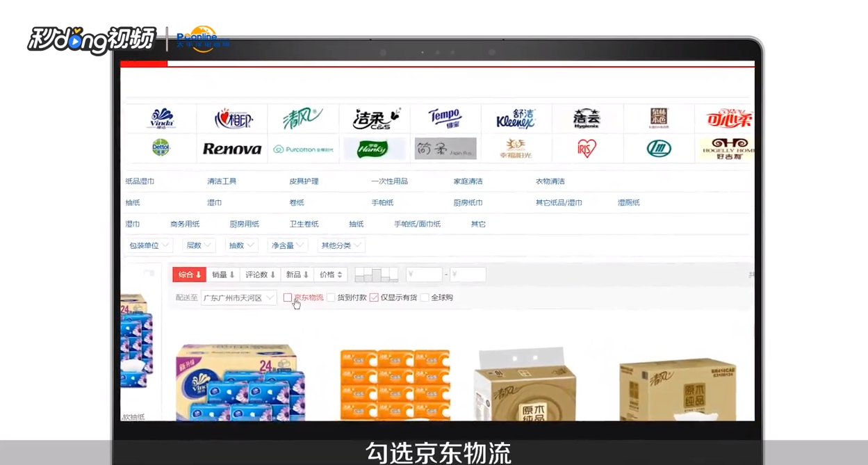The width and height of the screenshot is (868, 465).
Task: Filter by 湿厕纸 category
Action: (628, 203)
